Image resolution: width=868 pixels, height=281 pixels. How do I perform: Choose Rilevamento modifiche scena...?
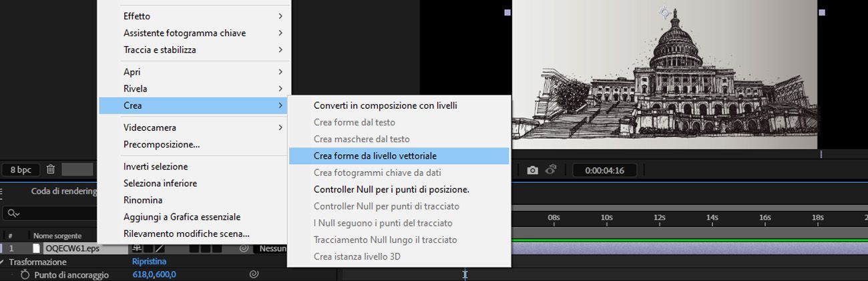(x=194, y=234)
